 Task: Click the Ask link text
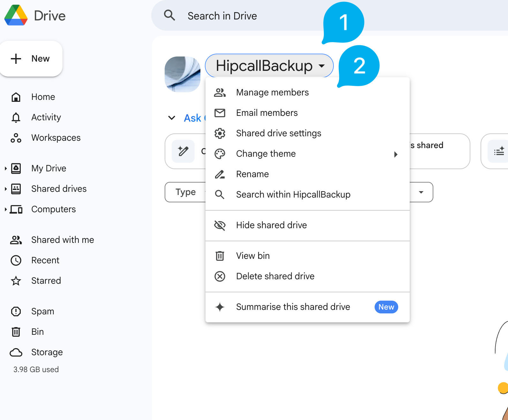[x=193, y=118]
